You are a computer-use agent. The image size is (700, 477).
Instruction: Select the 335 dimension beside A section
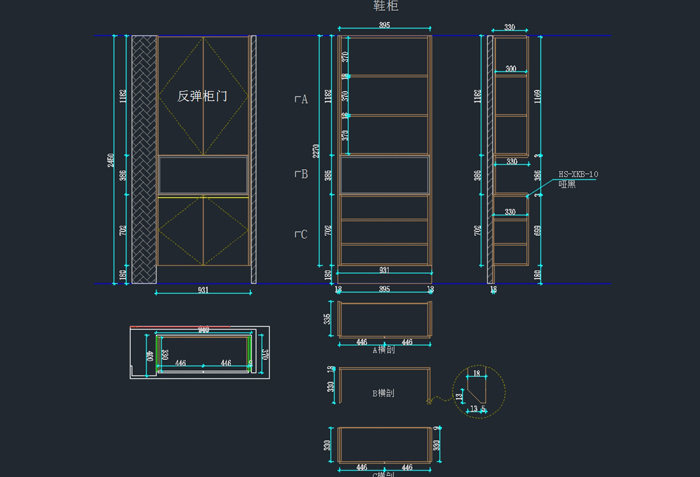point(329,320)
